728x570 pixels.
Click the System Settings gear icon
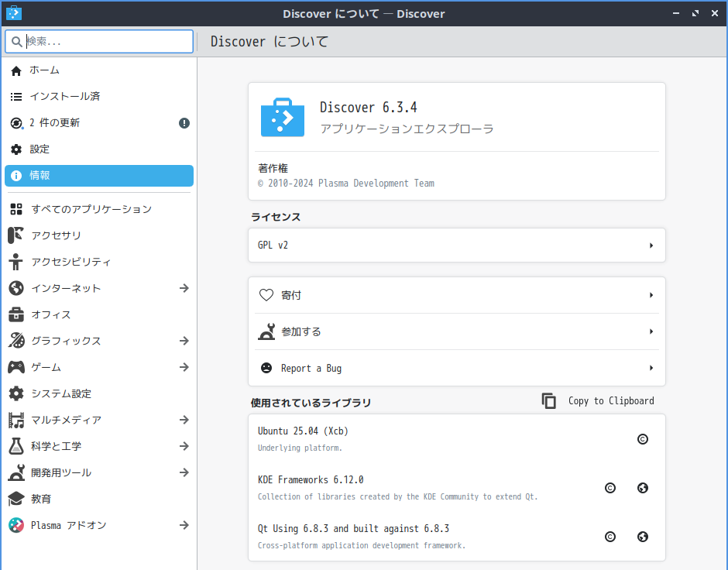pyautogui.click(x=16, y=393)
